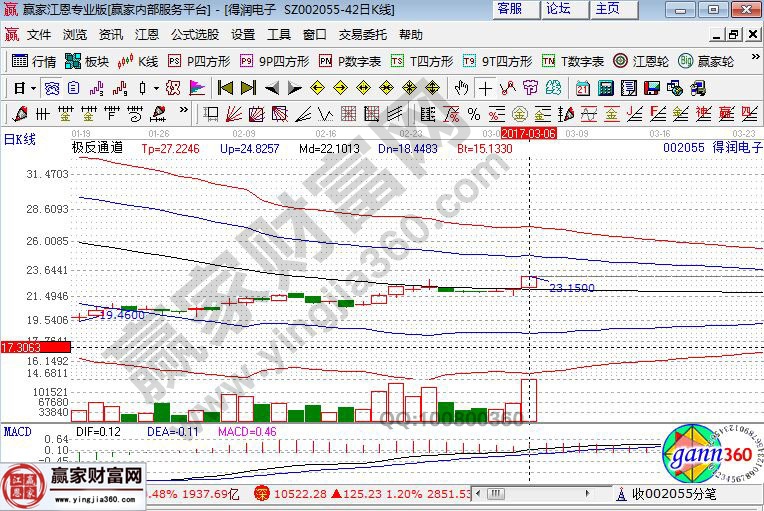
Task: Click the MACD indicator label
Action: point(17,432)
